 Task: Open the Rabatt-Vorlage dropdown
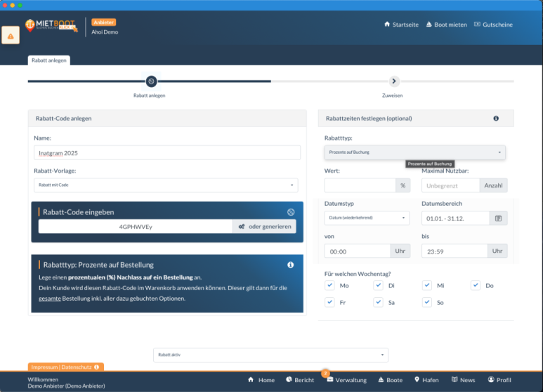point(166,185)
